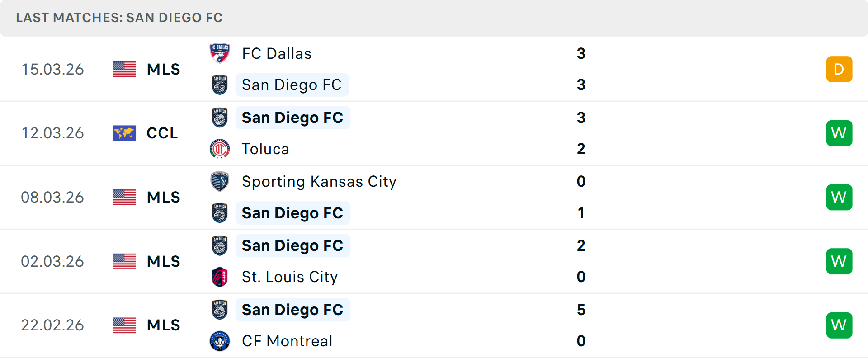Click the USA flag beside 15.03.26 match
The width and height of the screenshot is (868, 358).
click(124, 69)
